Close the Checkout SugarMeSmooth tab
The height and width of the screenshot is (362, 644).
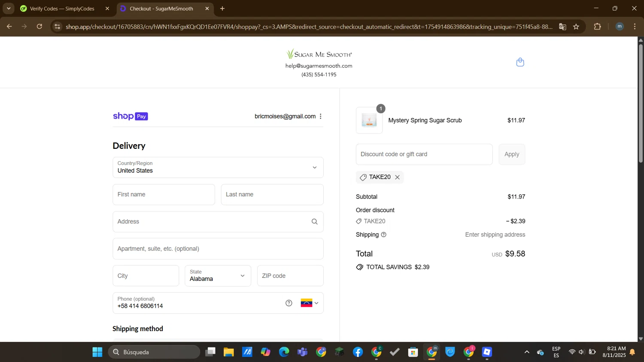207,9
